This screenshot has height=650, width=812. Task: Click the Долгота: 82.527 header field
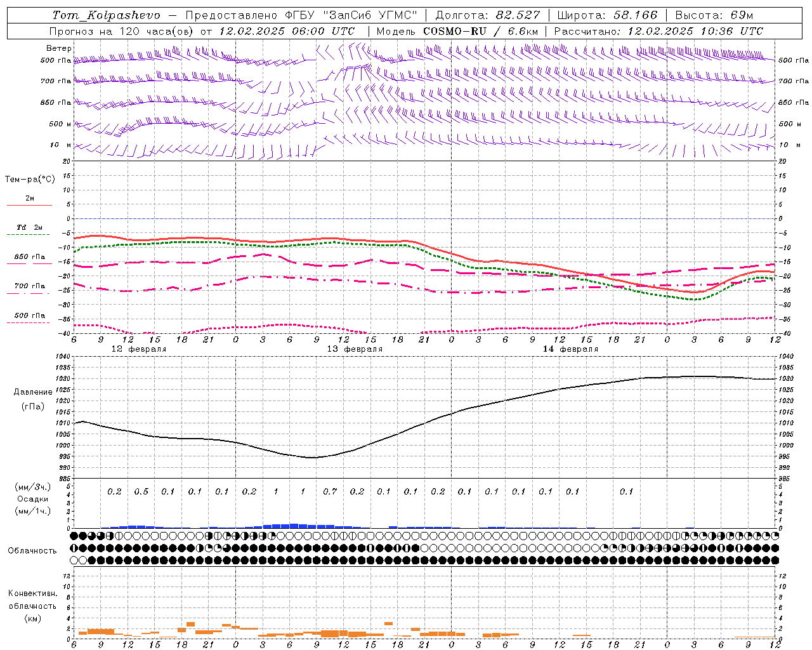[x=488, y=15]
